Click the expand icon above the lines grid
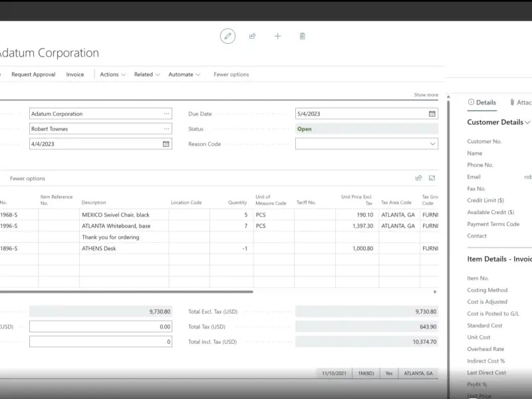The width and height of the screenshot is (532, 399). point(432,178)
